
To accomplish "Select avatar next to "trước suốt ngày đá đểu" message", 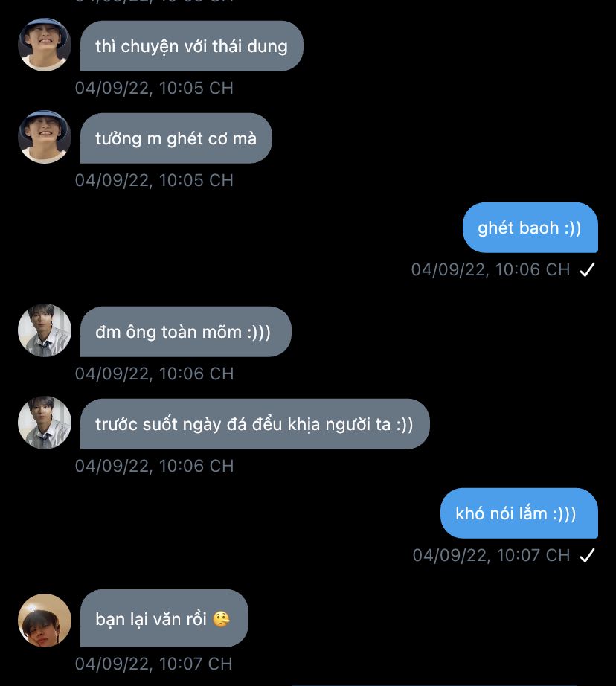I will [x=45, y=423].
